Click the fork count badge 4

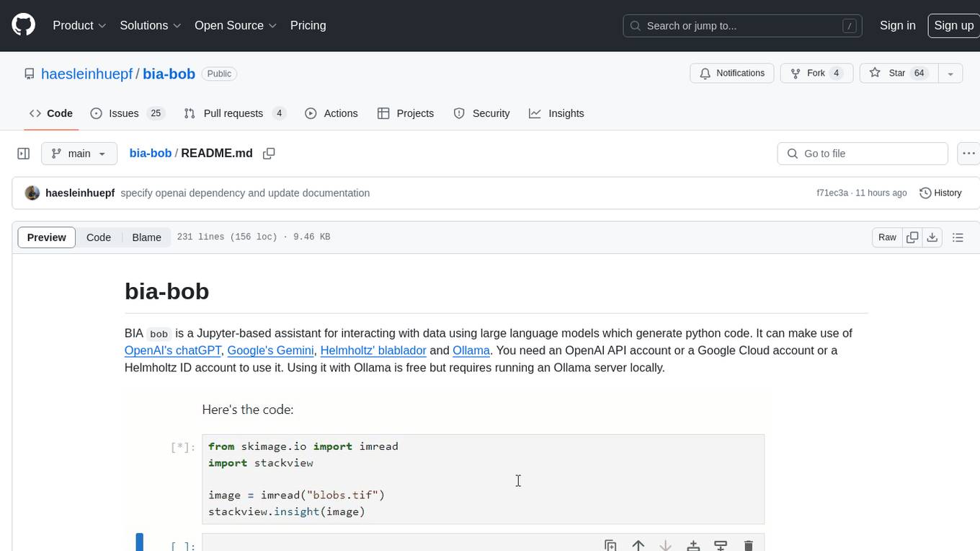click(837, 74)
